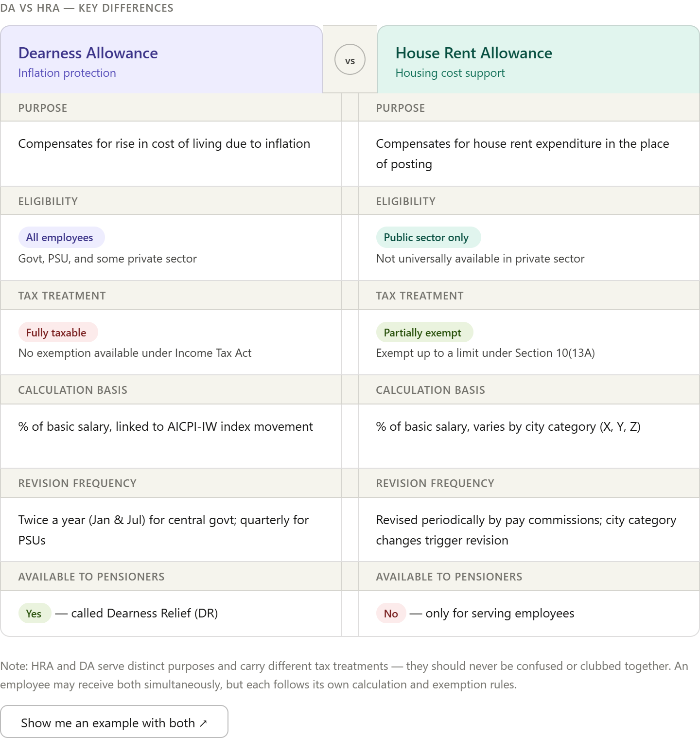
Task: Select the 'House Rent Allowance' header title
Action: pyautogui.click(x=473, y=53)
